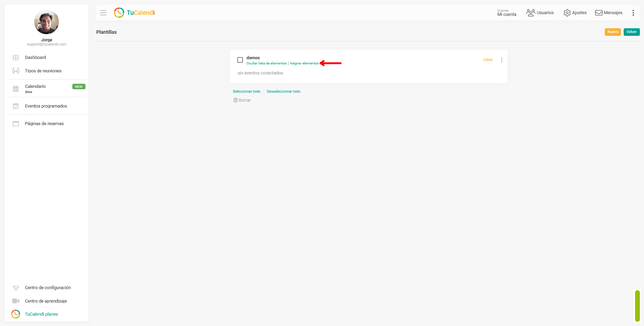This screenshot has width=644, height=326.
Task: Click Jorge profile avatar
Action: point(47,22)
